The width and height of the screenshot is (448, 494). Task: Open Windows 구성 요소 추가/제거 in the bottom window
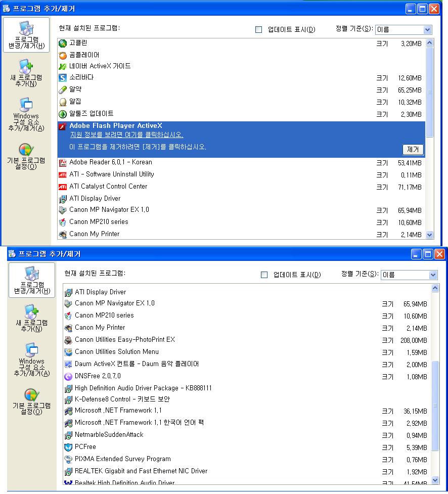click(31, 360)
